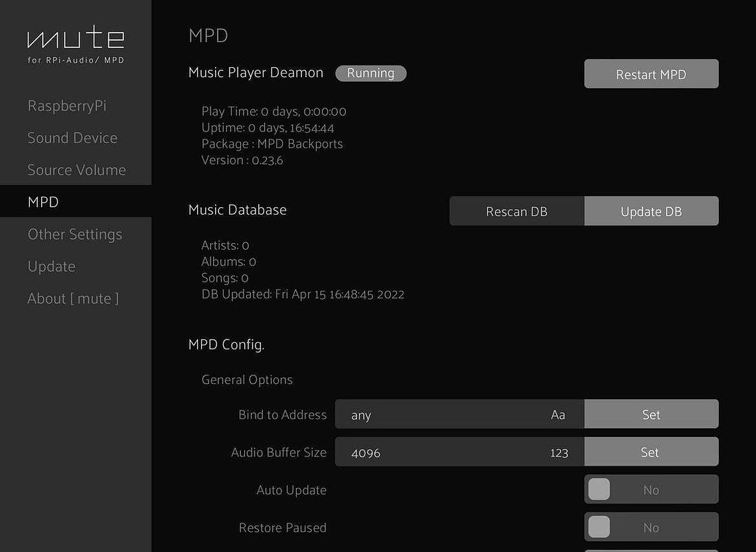This screenshot has width=756, height=552.
Task: Click the 'General Options' subheading
Action: pos(247,380)
